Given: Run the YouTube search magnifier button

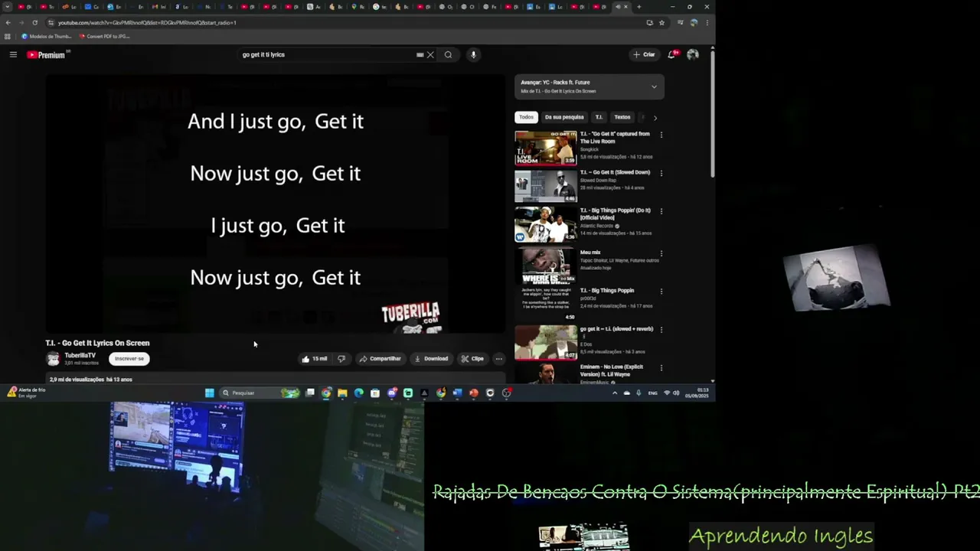Looking at the screenshot, I should (448, 54).
